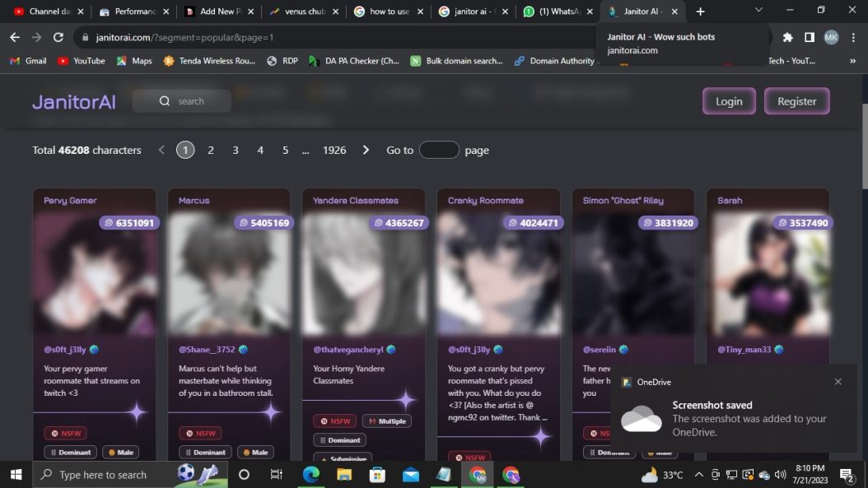Open the Marcus character card image
868x488 pixels.
pyautogui.click(x=229, y=274)
